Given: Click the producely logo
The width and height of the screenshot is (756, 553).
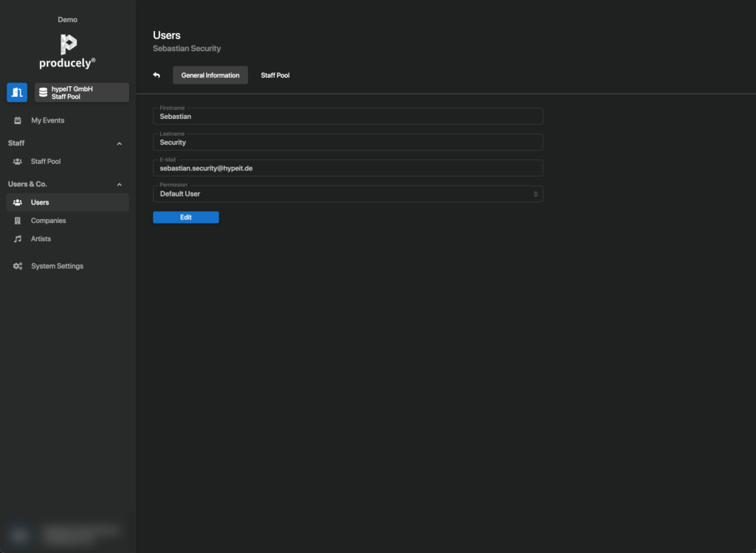Looking at the screenshot, I should click(x=68, y=51).
